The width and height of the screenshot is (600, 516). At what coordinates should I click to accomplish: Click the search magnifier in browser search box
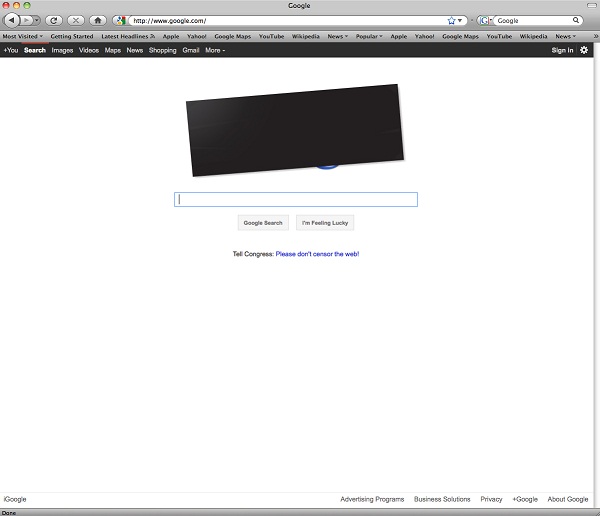tap(577, 20)
